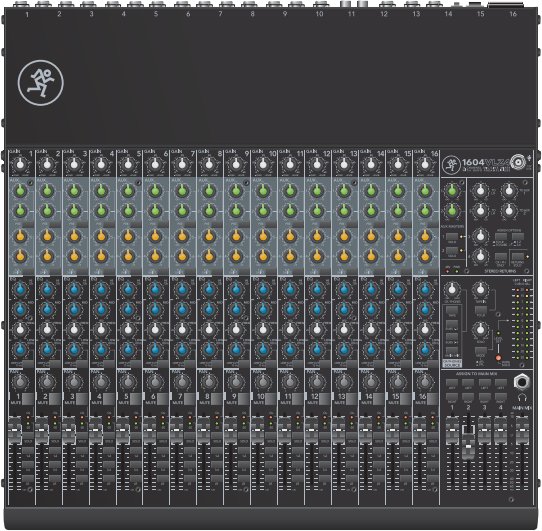This screenshot has height=531, width=542.
Task: Select subgroup 4 fader cap
Action: coord(501,430)
